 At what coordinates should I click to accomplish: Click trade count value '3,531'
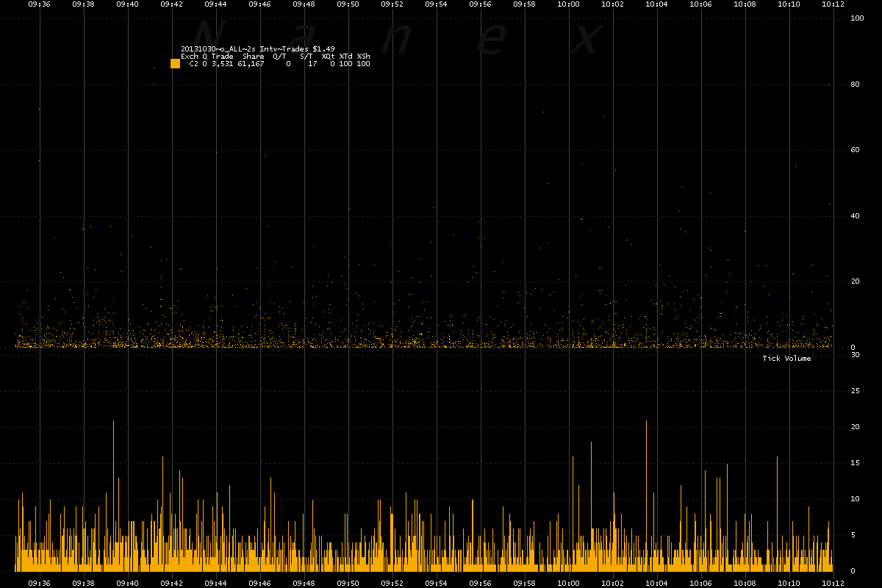[x=222, y=64]
